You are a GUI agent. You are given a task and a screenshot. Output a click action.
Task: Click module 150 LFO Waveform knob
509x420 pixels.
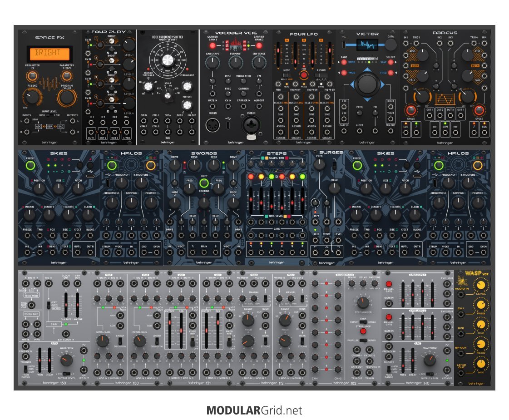[66, 360]
